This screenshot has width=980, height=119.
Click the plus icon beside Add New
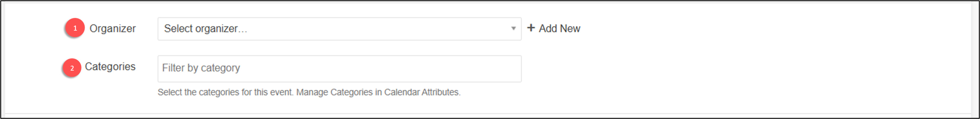pos(531,28)
